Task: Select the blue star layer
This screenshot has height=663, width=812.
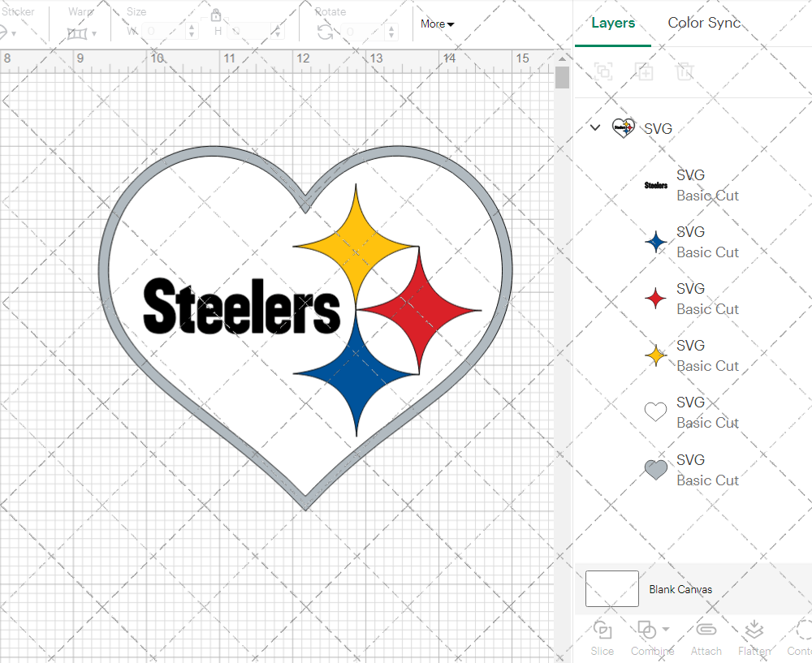Action: pos(690,242)
